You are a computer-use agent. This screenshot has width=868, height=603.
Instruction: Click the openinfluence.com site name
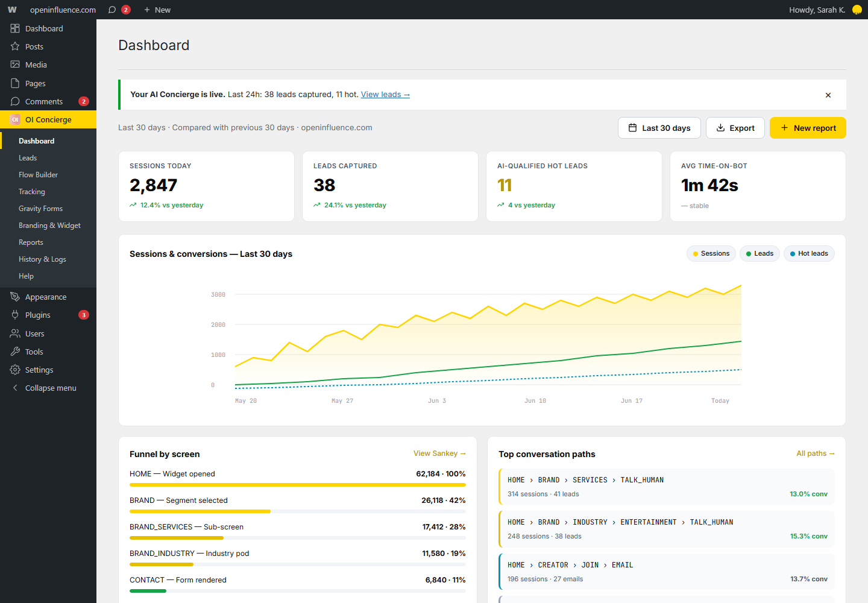pyautogui.click(x=63, y=10)
